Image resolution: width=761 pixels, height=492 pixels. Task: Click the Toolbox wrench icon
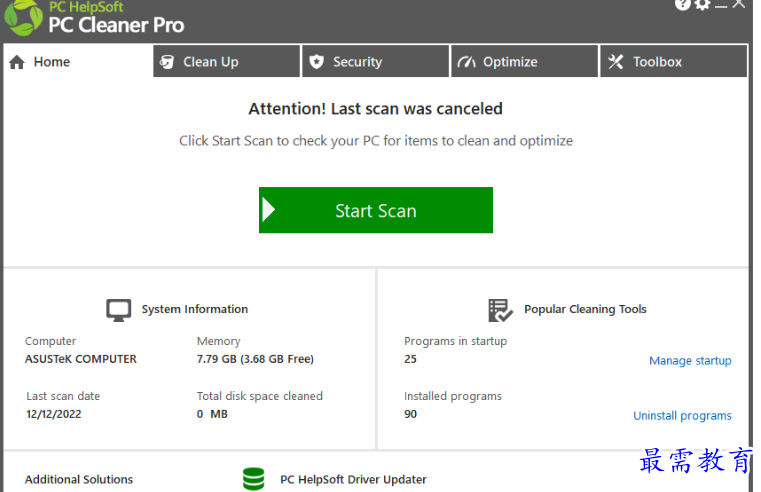tap(615, 62)
